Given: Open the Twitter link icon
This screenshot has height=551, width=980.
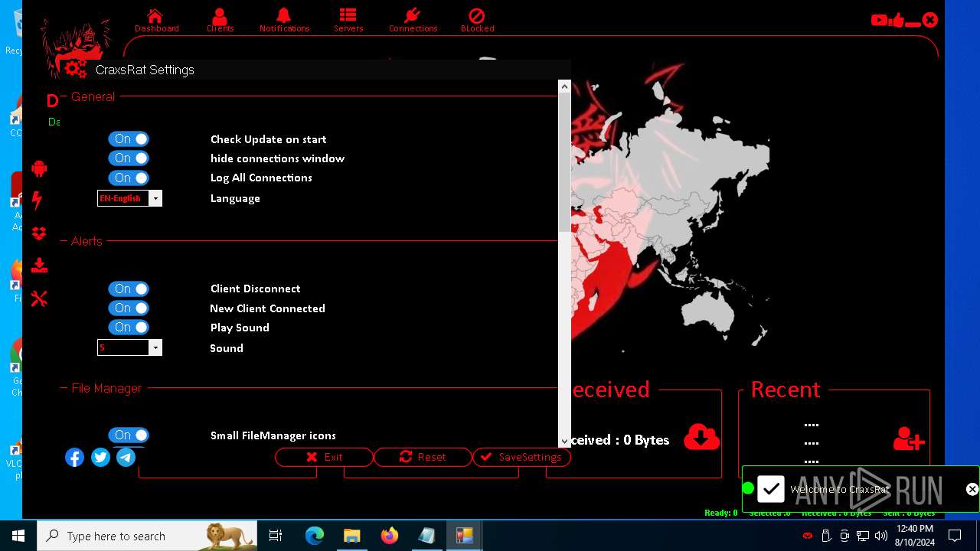Looking at the screenshot, I should point(100,458).
